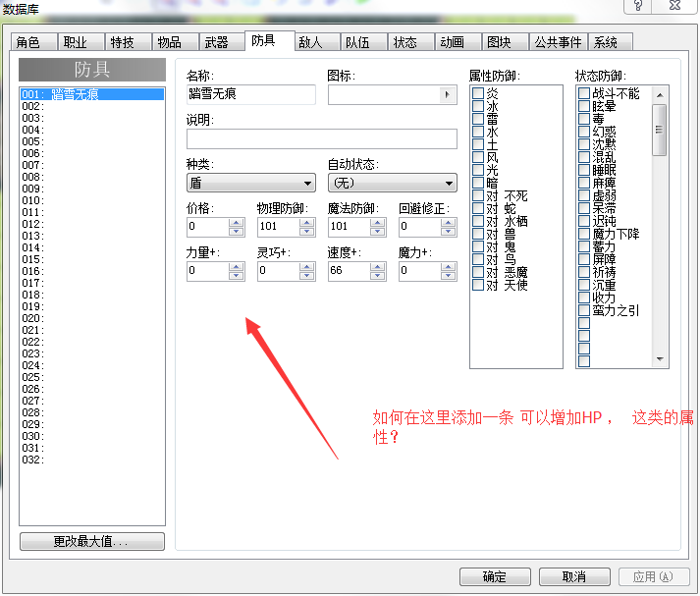700x596 pixels.
Task: Toggle the 炎 element defense checkbox
Action: tap(478, 93)
